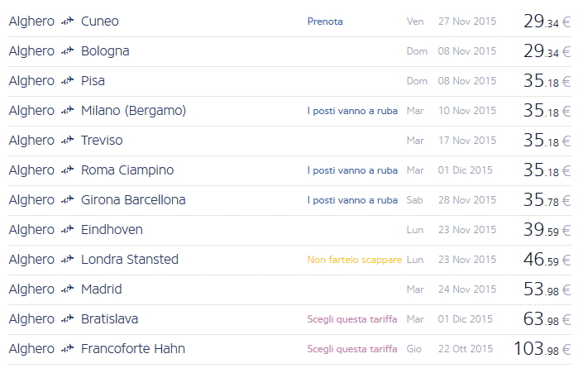Click the plane icon beside Eindhoven

point(68,230)
